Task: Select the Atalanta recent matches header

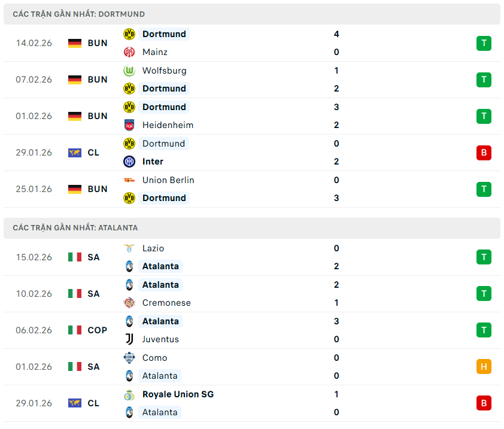Action: 75,228
